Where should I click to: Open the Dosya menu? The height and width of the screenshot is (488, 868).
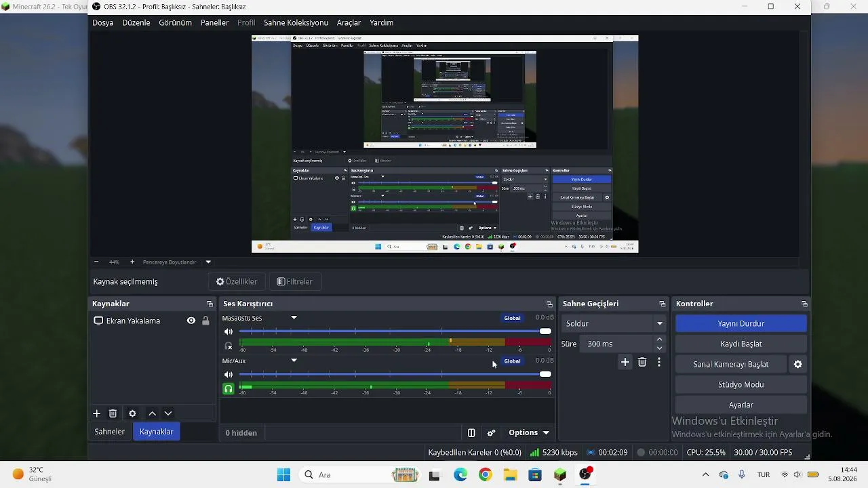click(x=103, y=22)
